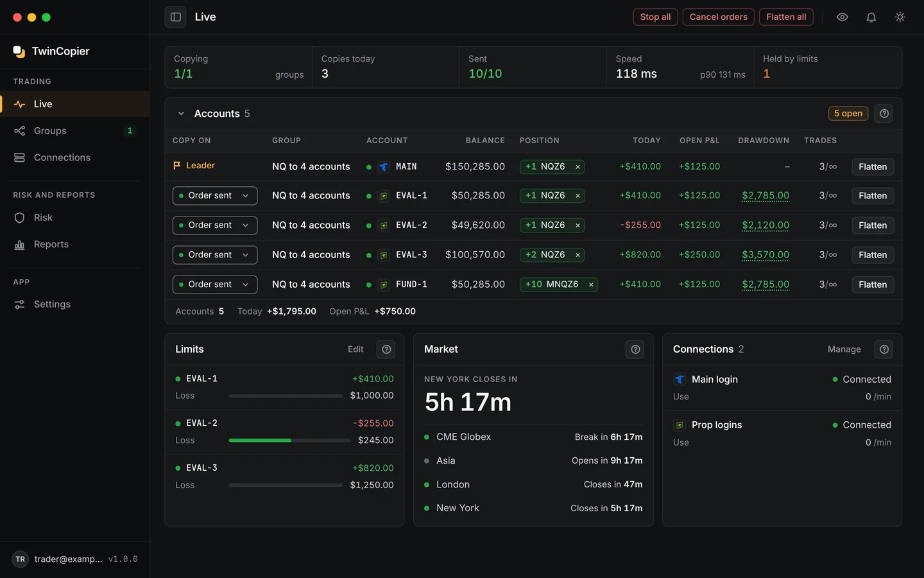The width and height of the screenshot is (924, 578).
Task: Open Copy On dropdown for EVAL-1
Action: coord(215,196)
